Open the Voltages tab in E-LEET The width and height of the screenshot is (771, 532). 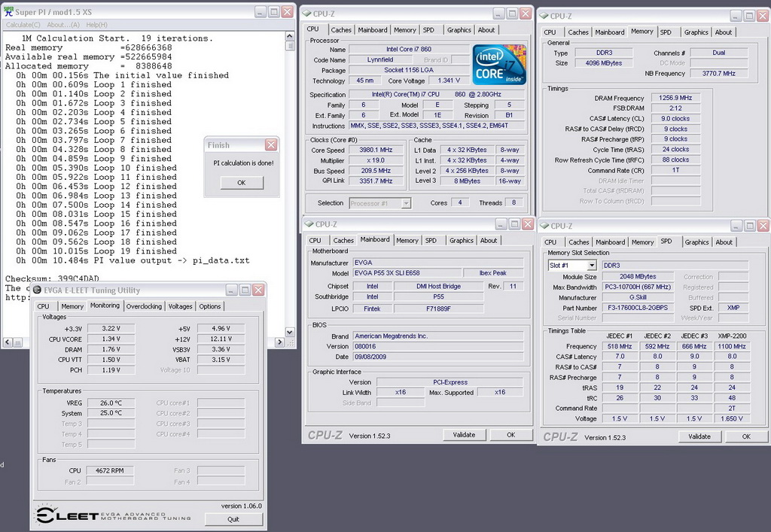pyautogui.click(x=180, y=306)
